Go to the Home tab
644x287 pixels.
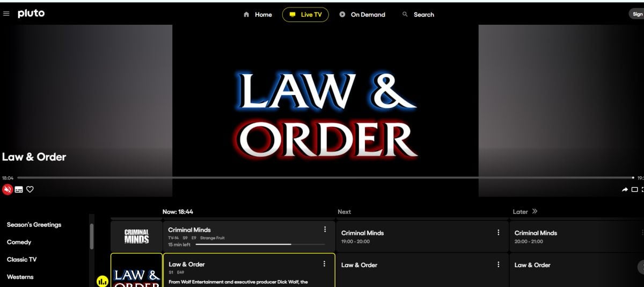coord(258,15)
